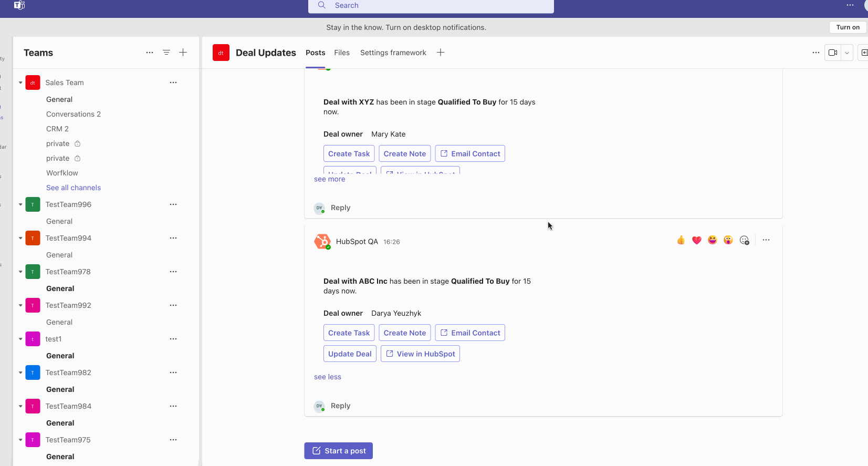Open the CRM 2 channel
Screen dimensions: 868x466
coord(57,129)
